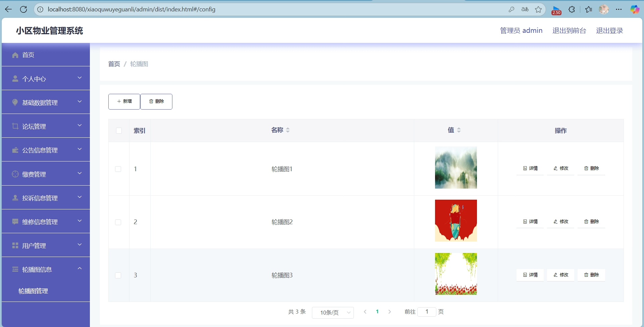Viewport: 644px width, 327px height.
Task: Expand the 维修信息管理 submenu chevron
Action: [x=80, y=221]
